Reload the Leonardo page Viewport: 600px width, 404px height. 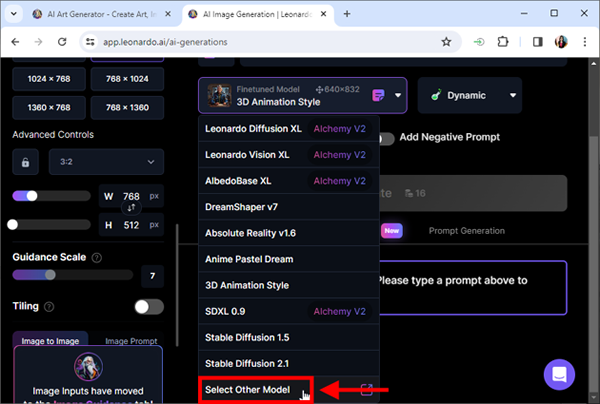[x=62, y=42]
